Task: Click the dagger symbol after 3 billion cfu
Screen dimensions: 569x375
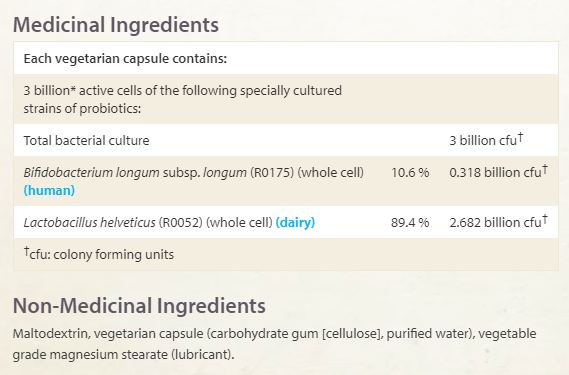Action: point(520,137)
